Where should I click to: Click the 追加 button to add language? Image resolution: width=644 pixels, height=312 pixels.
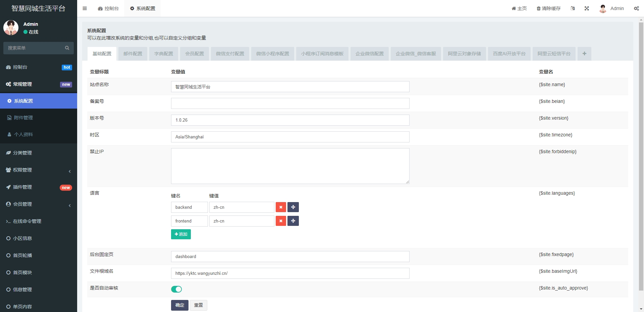click(181, 234)
